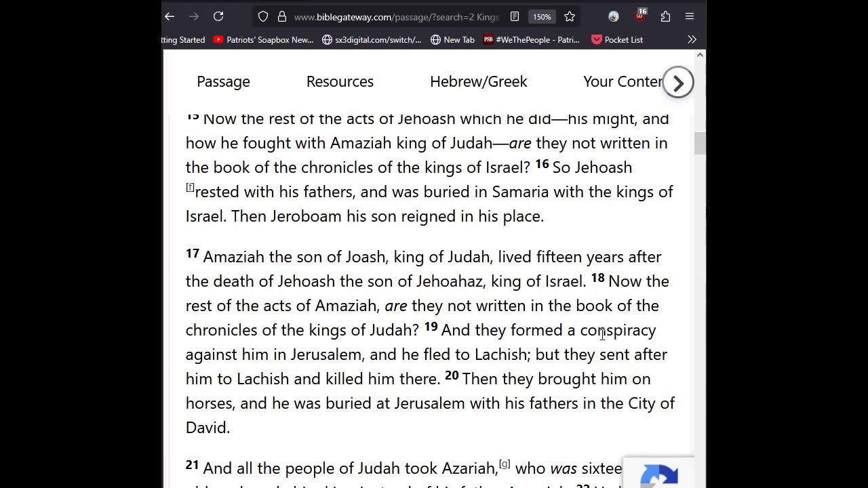Screen dimensions: 868x488
Task: Open footnote f before 'rested'
Action: click(x=190, y=187)
